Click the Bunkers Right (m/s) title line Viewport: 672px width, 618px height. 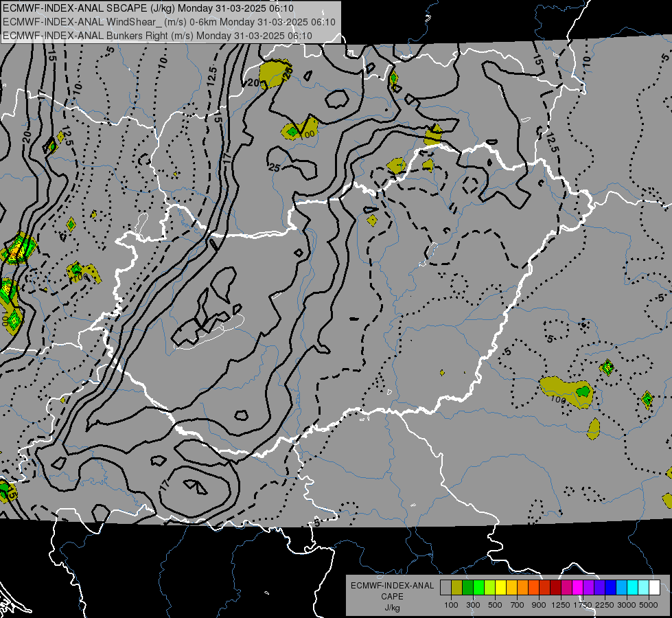[x=157, y=36]
